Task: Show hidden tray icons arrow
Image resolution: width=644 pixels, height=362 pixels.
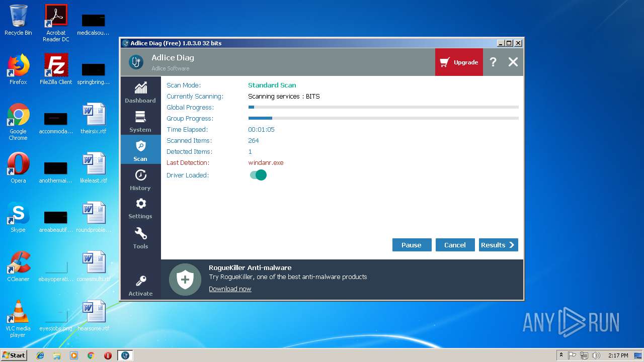Action: [x=561, y=355]
